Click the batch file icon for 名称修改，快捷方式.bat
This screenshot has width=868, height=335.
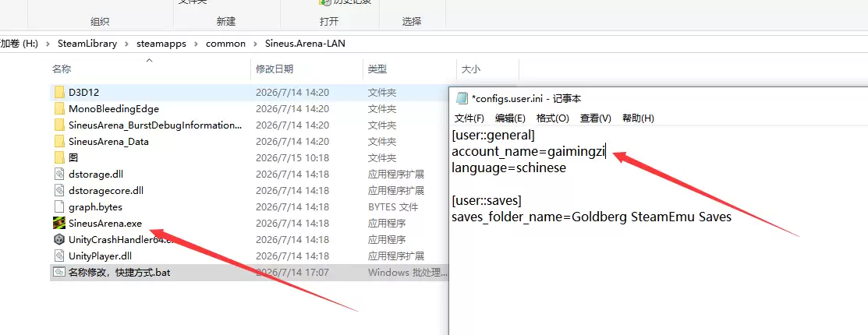59,272
